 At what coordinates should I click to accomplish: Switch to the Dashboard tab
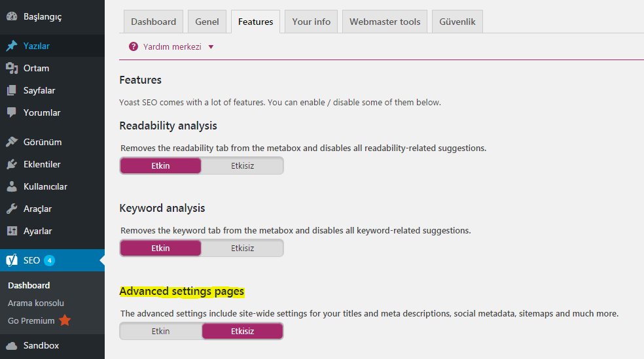click(x=153, y=22)
